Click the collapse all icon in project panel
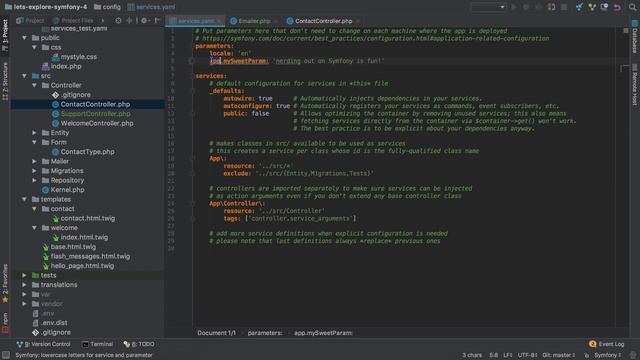Image resolution: width=640 pixels, height=360 pixels. (x=129, y=20)
